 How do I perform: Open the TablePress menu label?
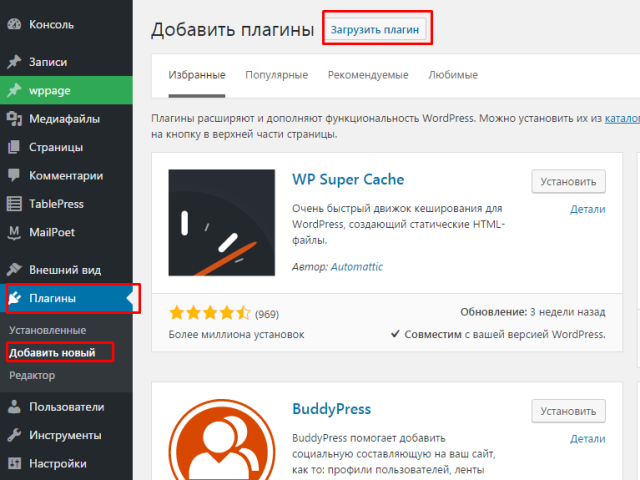coord(56,204)
